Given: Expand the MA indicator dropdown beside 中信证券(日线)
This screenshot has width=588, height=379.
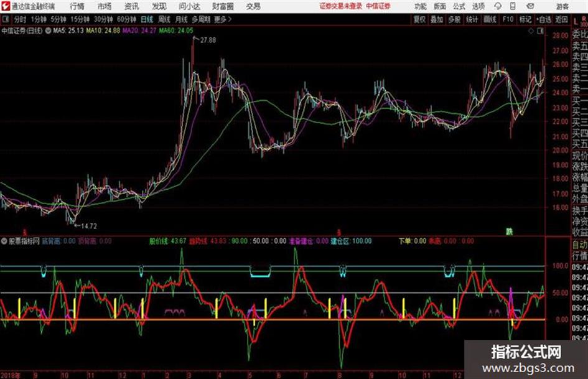Looking at the screenshot, I should (x=49, y=30).
